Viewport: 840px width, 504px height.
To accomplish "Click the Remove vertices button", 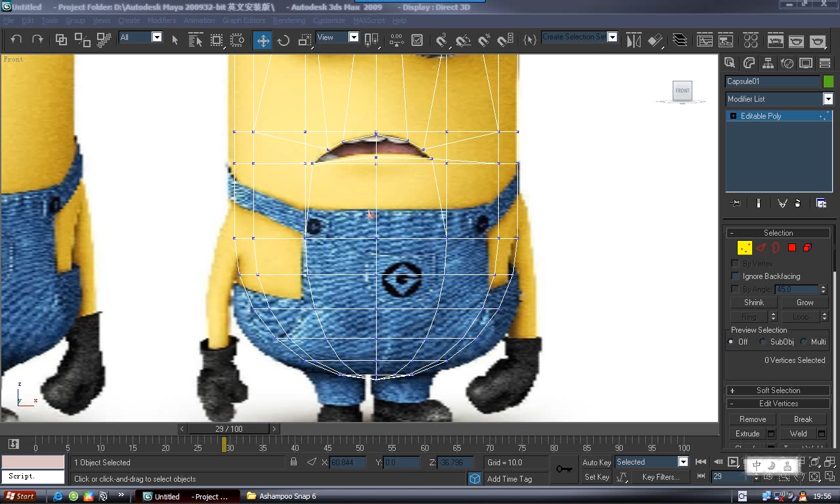I will pyautogui.click(x=753, y=419).
